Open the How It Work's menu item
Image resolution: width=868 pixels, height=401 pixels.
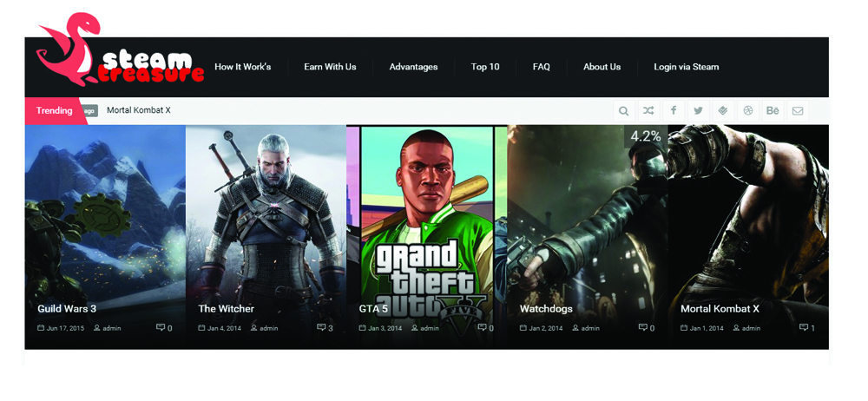click(x=242, y=67)
